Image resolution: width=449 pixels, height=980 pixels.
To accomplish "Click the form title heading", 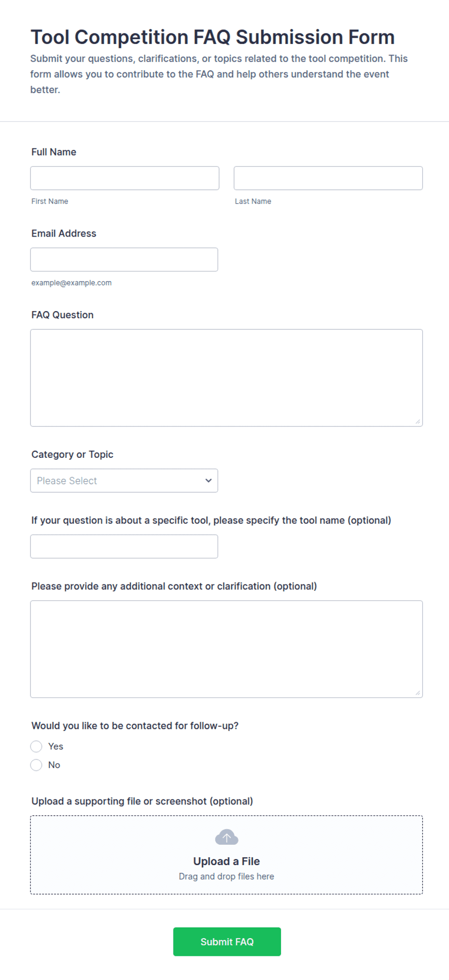I will click(213, 37).
